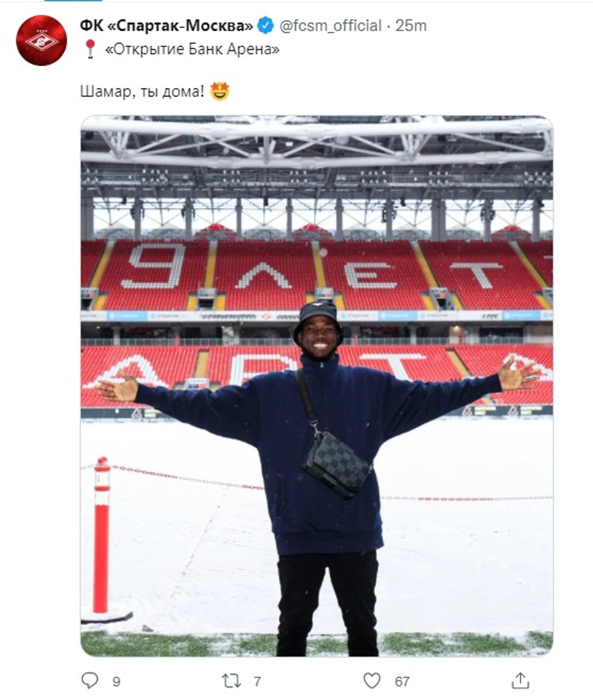Screen dimensions: 593x700
Task: Reply to the tweet via speech bubble icon
Action: 90,680
